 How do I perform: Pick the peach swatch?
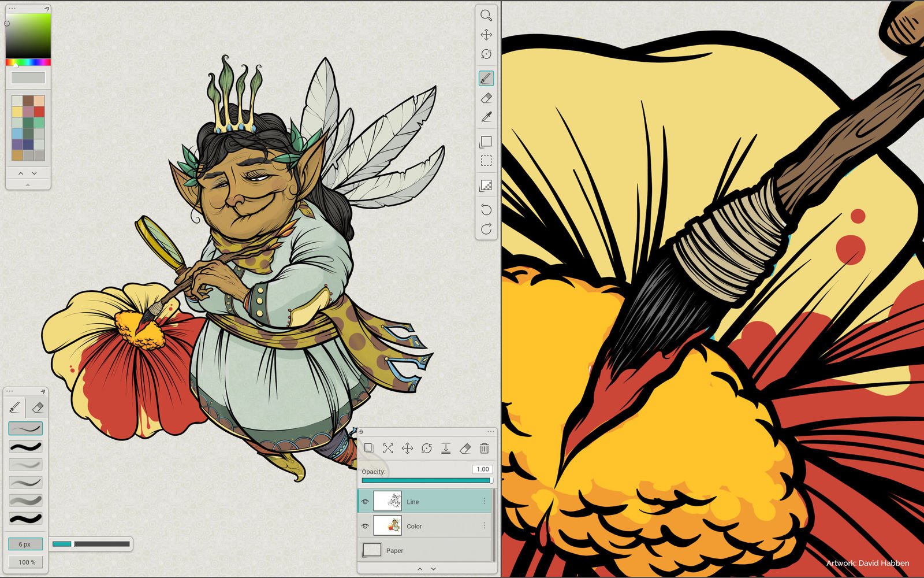click(39, 101)
